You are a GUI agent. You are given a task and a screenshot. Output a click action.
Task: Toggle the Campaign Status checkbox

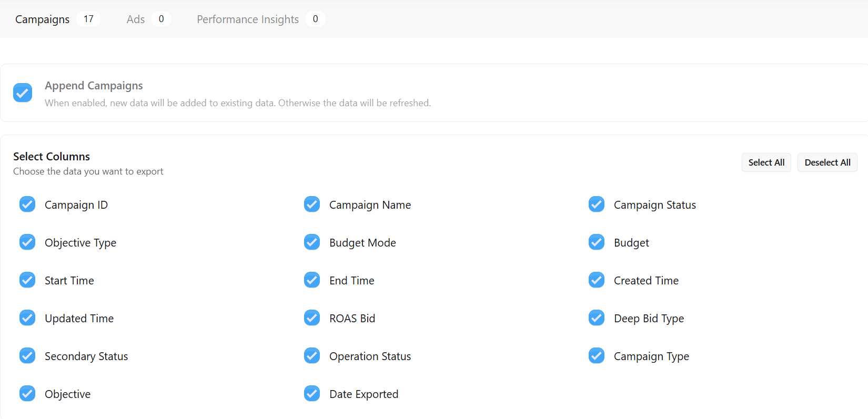tap(597, 205)
